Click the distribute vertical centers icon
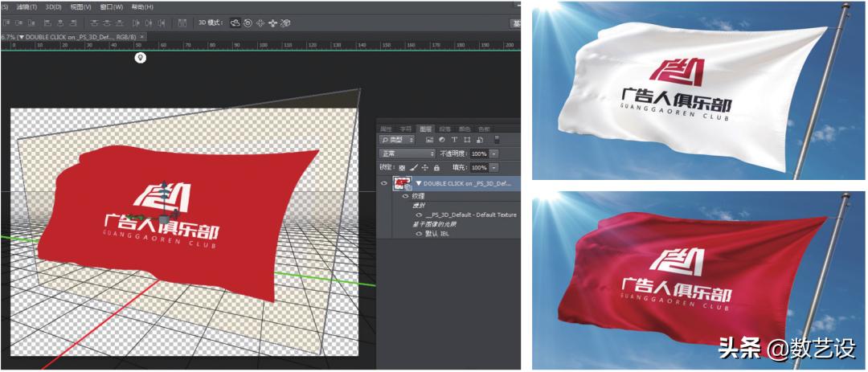The width and height of the screenshot is (868, 372). [106, 23]
